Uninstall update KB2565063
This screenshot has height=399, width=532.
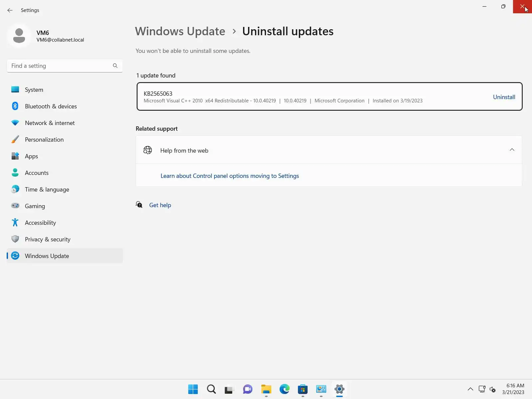(504, 97)
